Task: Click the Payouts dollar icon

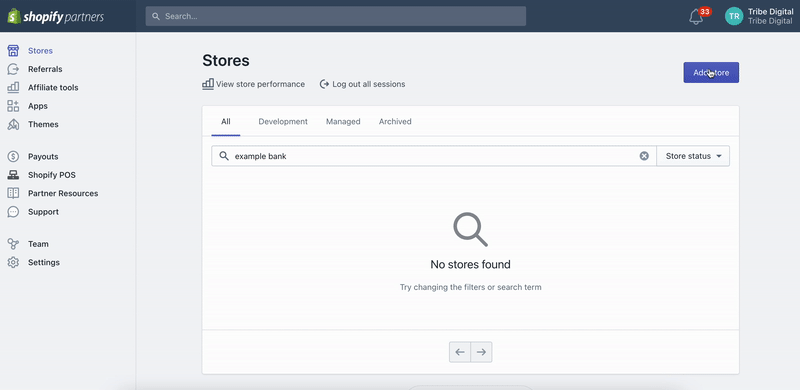Action: (13, 156)
